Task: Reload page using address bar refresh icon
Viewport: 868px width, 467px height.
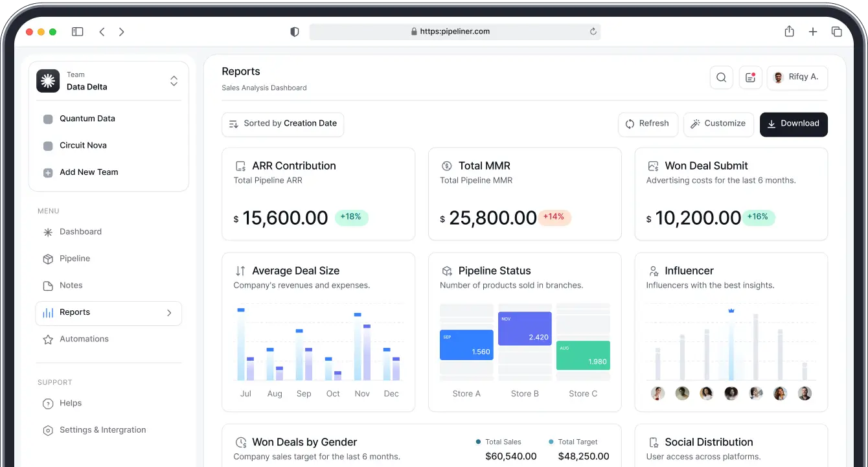Action: tap(593, 32)
